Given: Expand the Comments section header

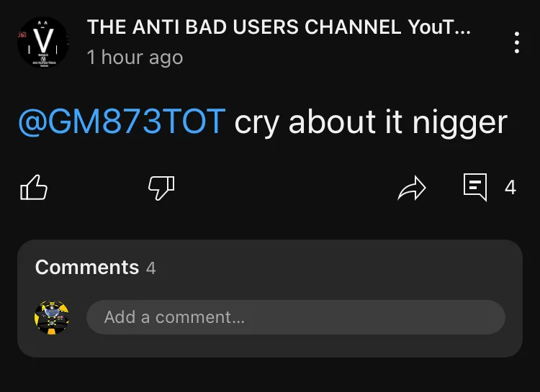Looking at the screenshot, I should click(95, 268).
